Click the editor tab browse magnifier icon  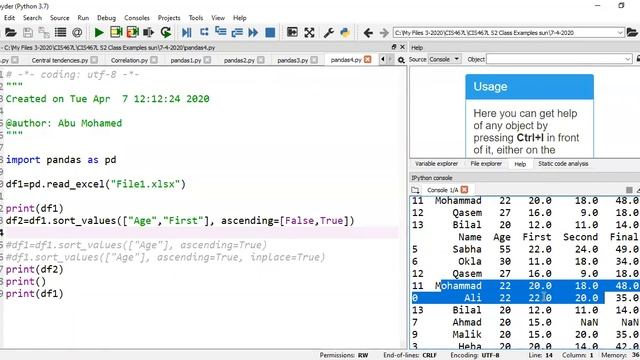[x=401, y=60]
